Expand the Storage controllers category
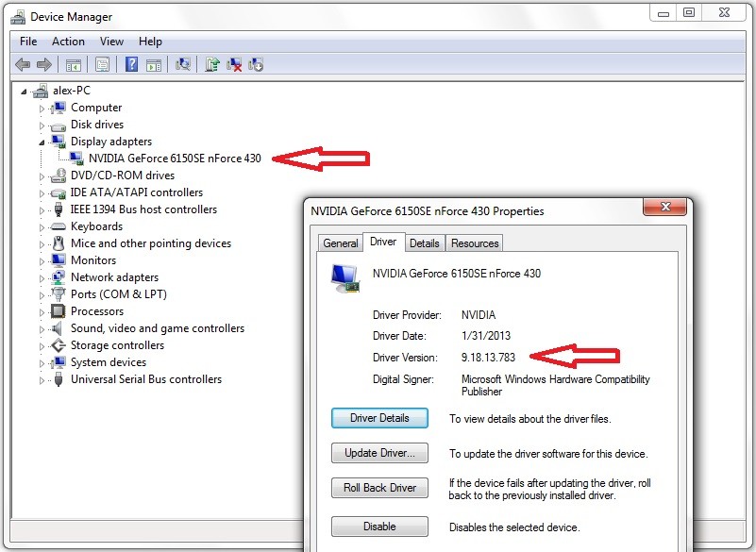This screenshot has width=756, height=552. pos(42,346)
